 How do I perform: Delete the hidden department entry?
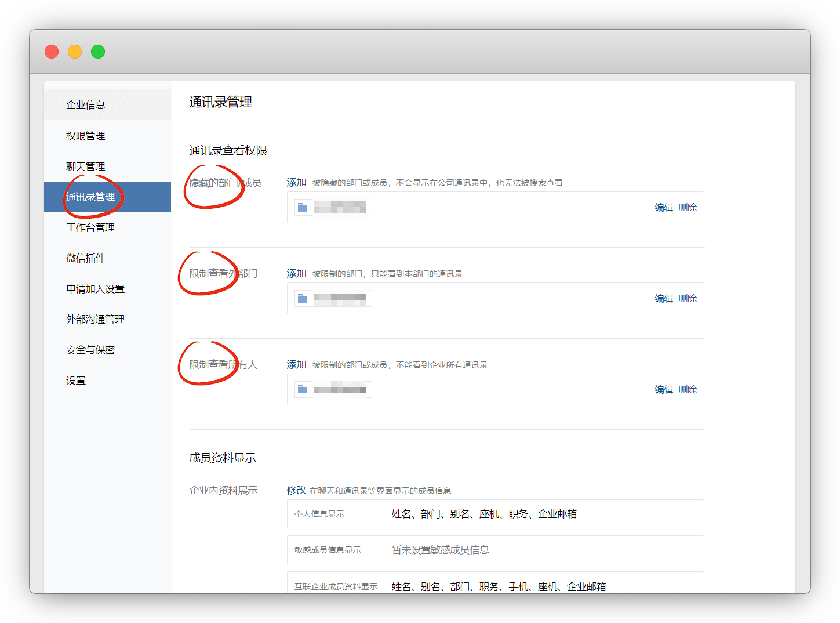coord(688,208)
